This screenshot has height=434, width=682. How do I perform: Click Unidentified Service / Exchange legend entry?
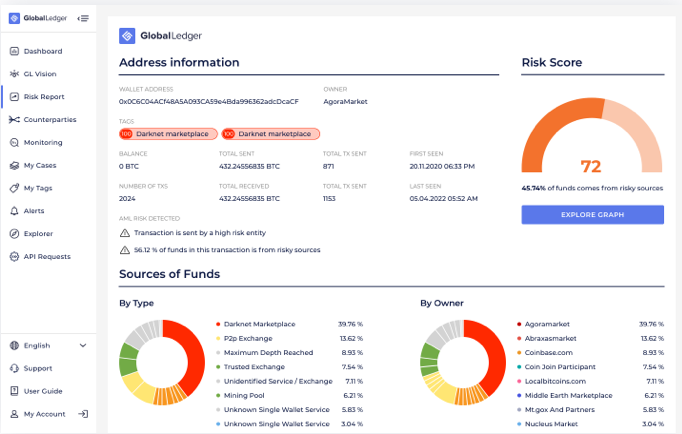[289, 381]
